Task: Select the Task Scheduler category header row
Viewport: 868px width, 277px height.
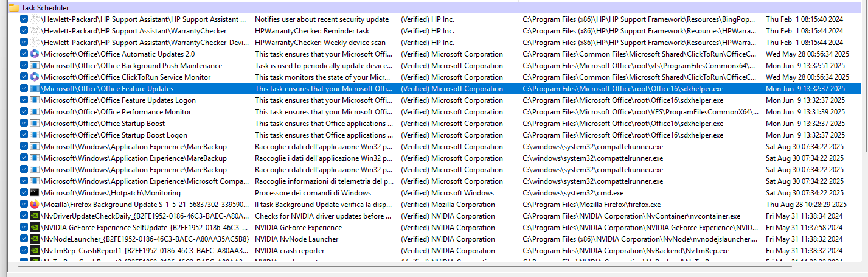Action: (434, 8)
